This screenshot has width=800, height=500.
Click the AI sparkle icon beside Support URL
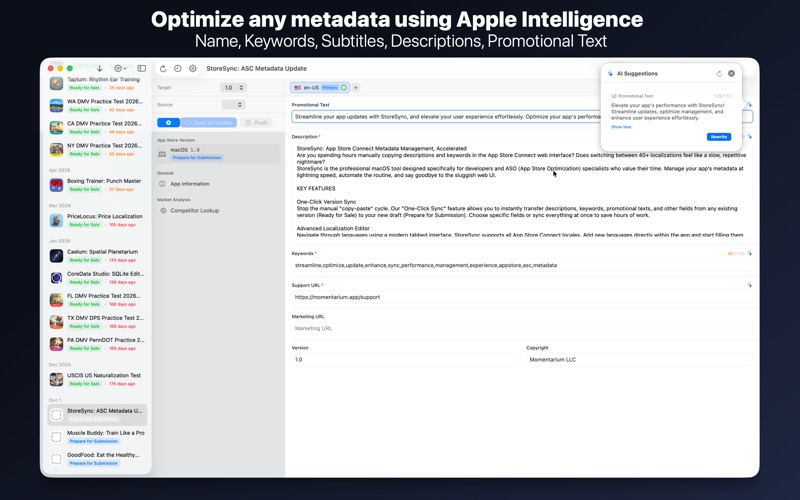[x=749, y=285]
